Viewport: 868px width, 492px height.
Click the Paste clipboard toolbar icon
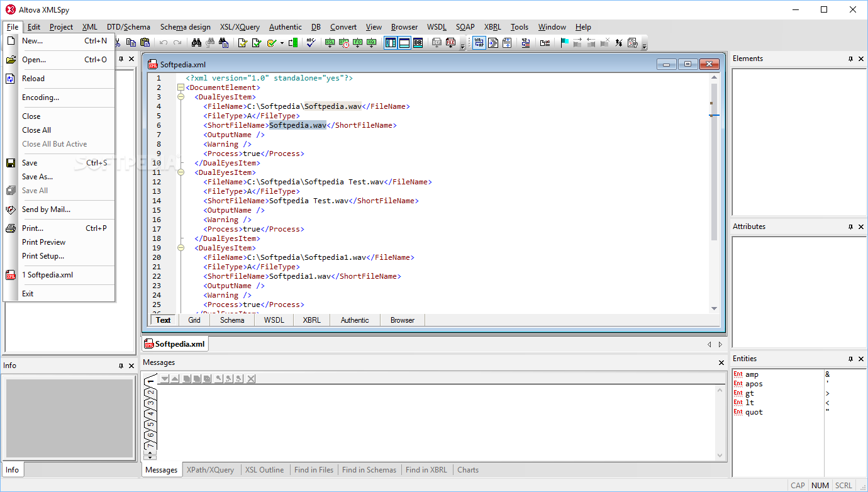click(145, 43)
